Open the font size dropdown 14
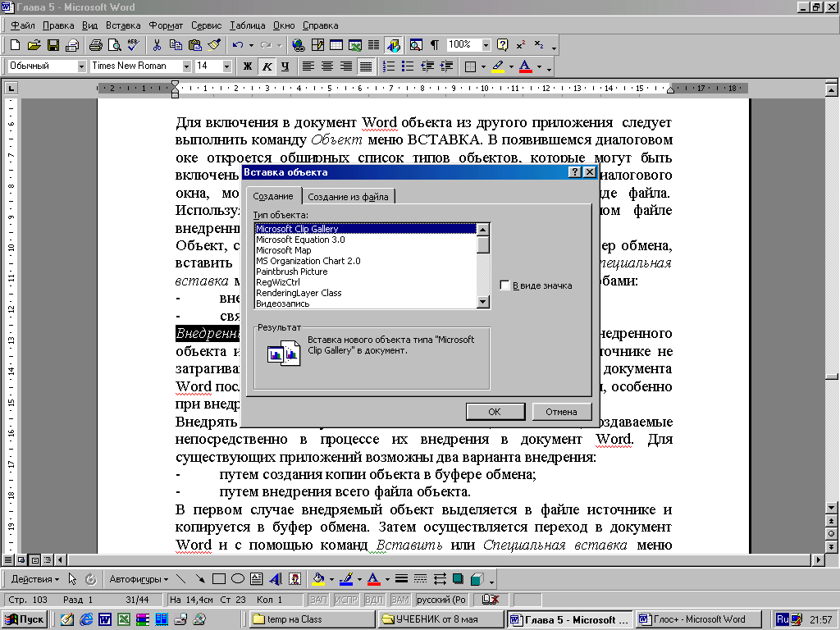Image resolution: width=840 pixels, height=630 pixels. [226, 66]
